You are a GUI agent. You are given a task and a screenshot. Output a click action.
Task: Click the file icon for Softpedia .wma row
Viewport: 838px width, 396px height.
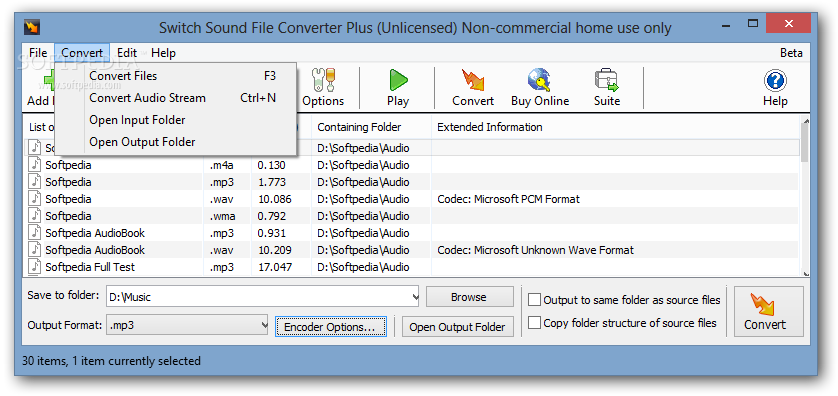tap(35, 215)
